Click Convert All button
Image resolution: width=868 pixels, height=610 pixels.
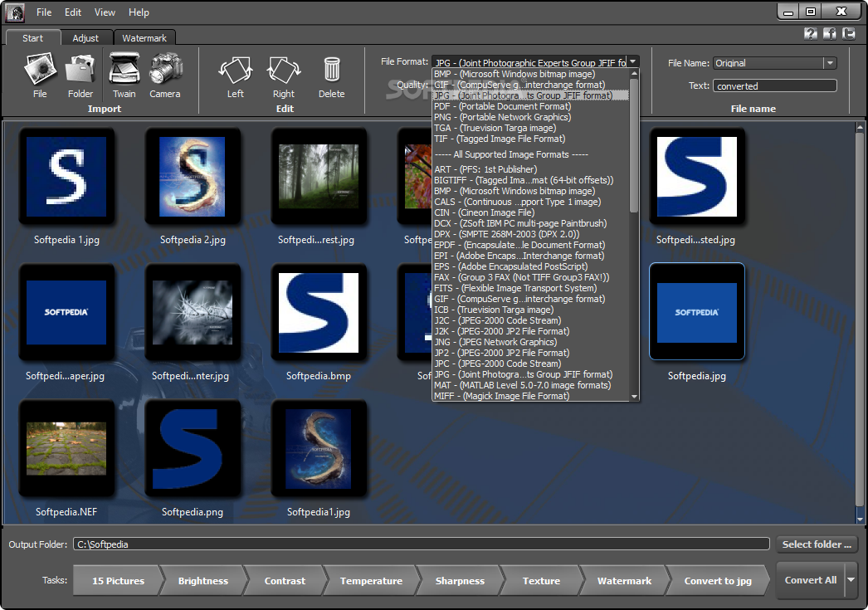[811, 580]
